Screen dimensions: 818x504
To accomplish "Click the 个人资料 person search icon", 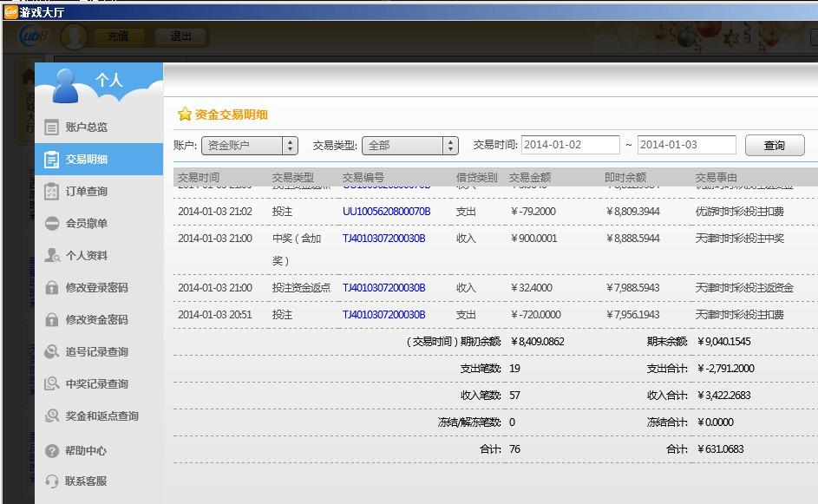I will point(52,255).
